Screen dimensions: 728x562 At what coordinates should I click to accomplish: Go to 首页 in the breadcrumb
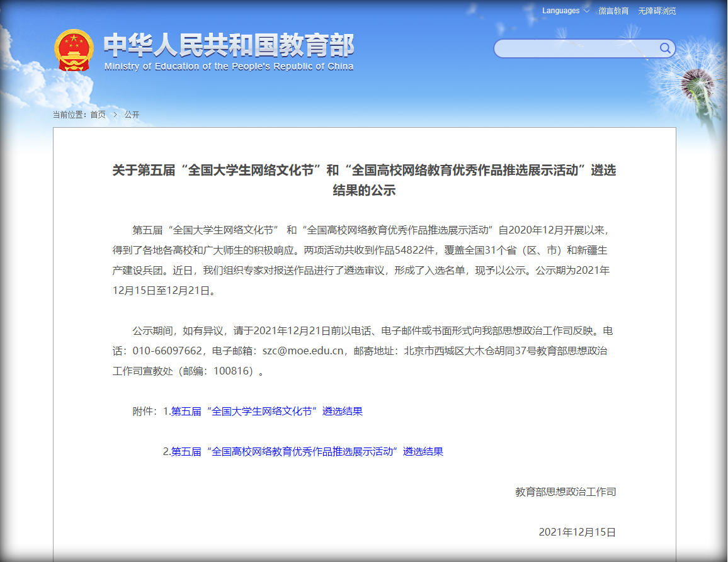click(98, 115)
